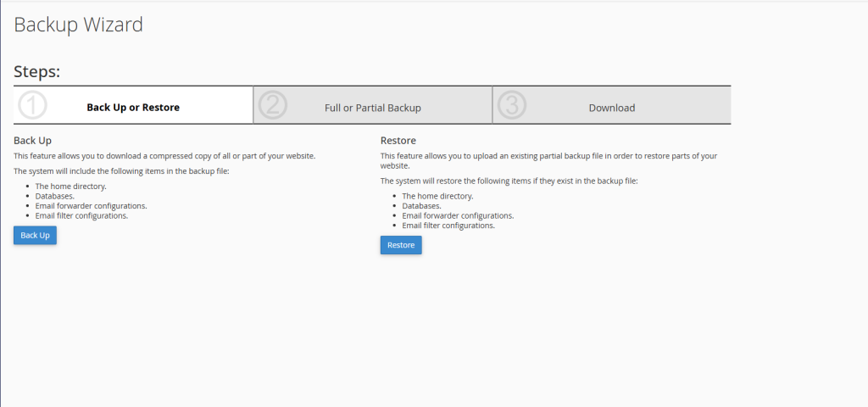Viewport: 868px width, 407px height.
Task: Click the Backup Wizard page title
Action: pyautogui.click(x=78, y=25)
